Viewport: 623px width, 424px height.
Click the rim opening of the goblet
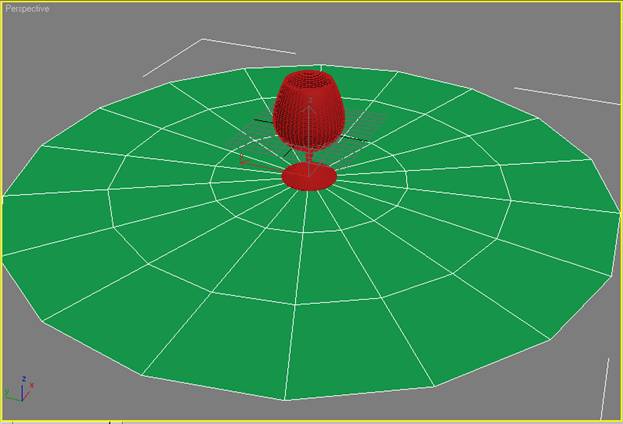(311, 77)
